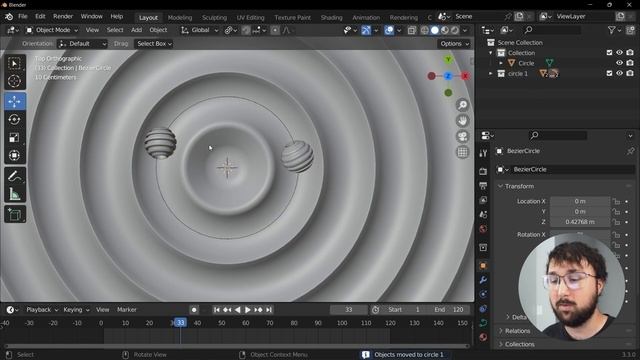Click the Blender logo menu icon
640x360 pixels.
[9, 17]
